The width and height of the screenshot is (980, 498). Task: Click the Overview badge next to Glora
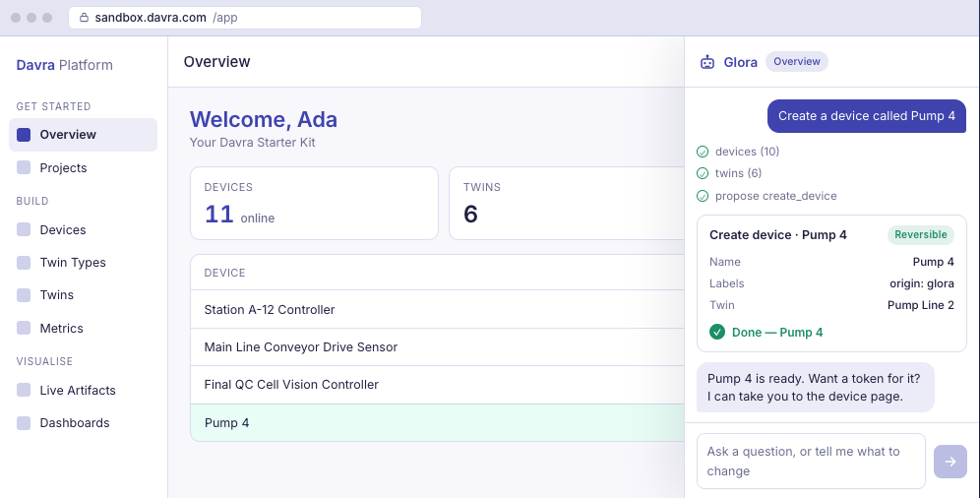tap(796, 61)
